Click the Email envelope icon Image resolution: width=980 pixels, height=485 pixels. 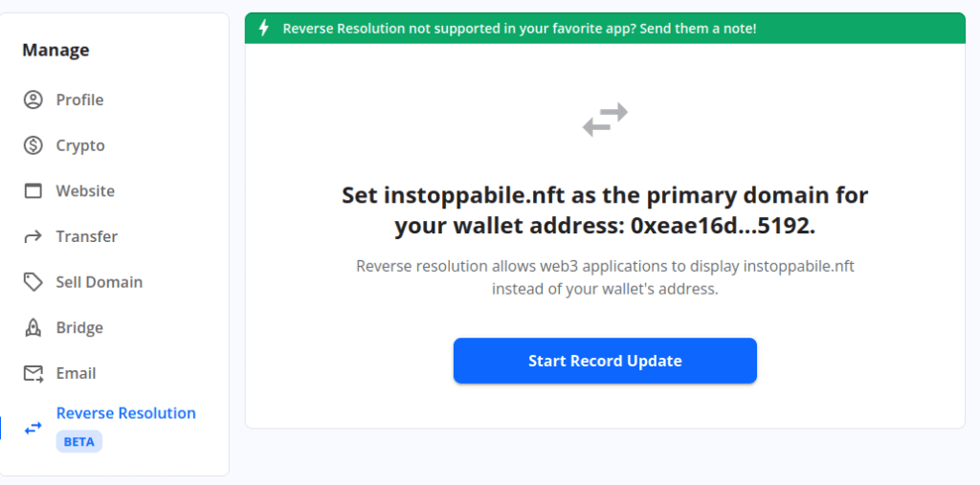pos(33,373)
